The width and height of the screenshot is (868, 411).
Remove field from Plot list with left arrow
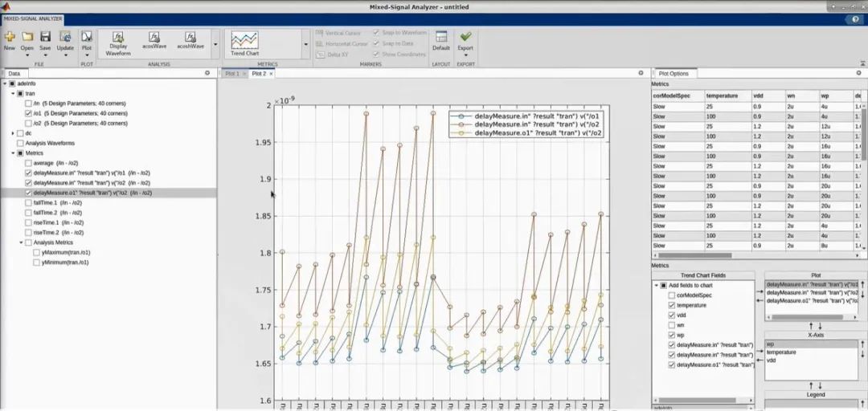(x=759, y=299)
